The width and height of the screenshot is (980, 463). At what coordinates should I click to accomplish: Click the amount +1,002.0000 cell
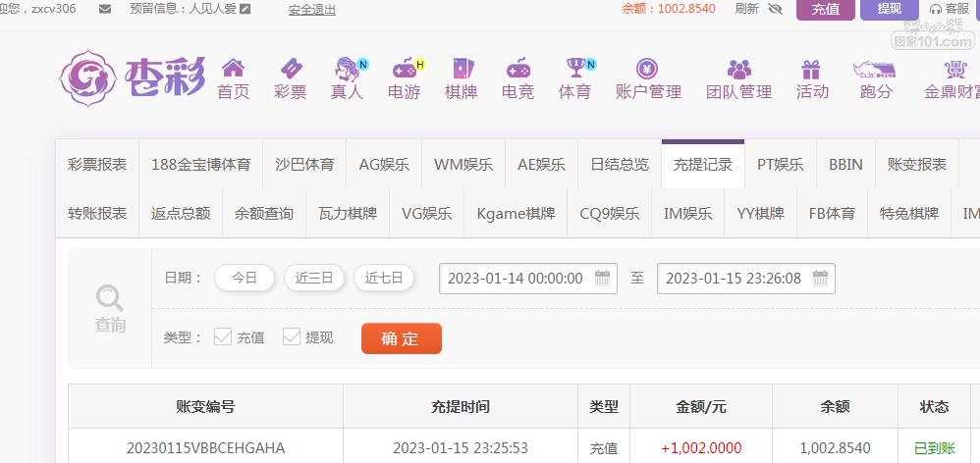point(701,447)
